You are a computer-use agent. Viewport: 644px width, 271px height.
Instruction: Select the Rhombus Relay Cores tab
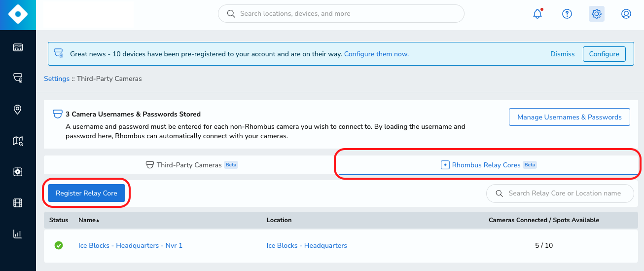(488, 165)
